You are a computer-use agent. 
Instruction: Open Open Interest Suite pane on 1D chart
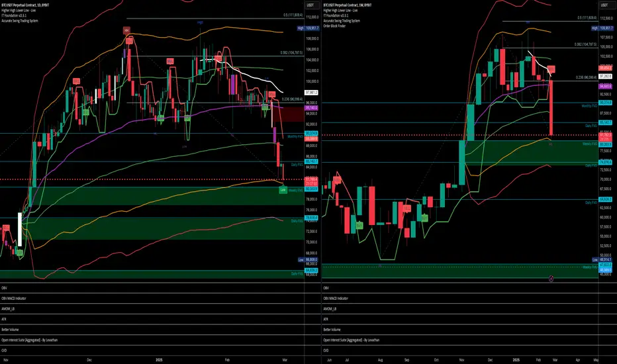click(30, 340)
